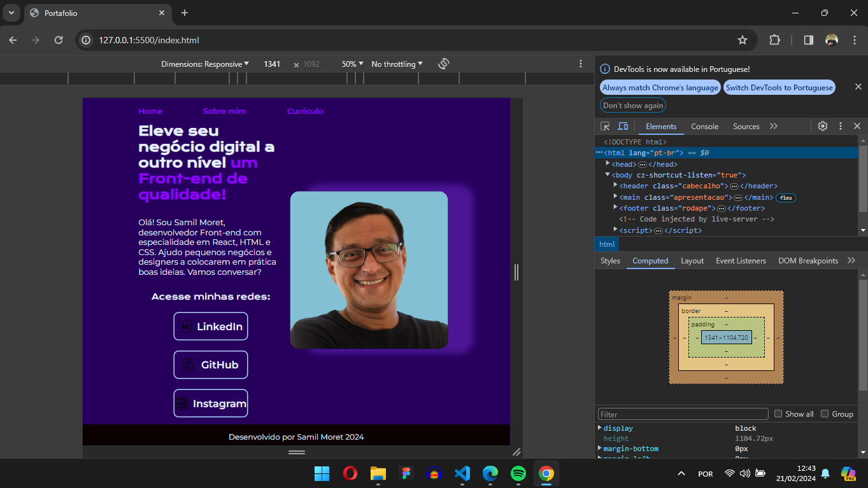Expand the script element node

click(x=615, y=230)
